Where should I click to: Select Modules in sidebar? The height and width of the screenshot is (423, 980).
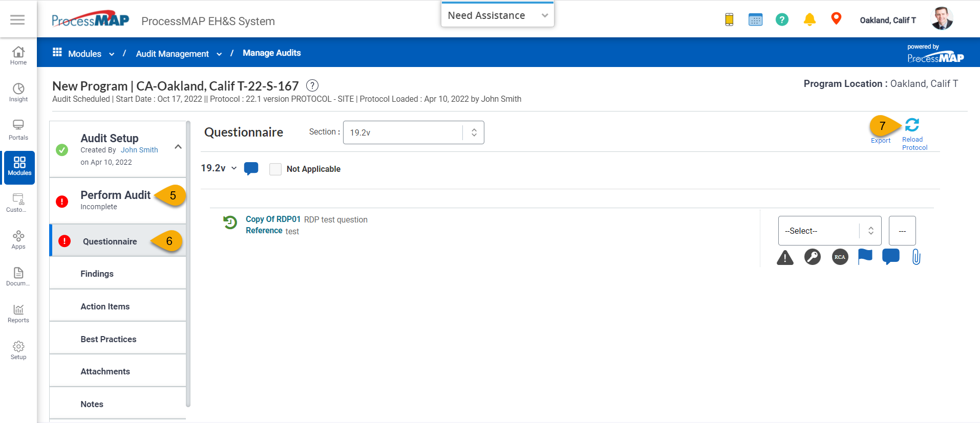pyautogui.click(x=19, y=167)
